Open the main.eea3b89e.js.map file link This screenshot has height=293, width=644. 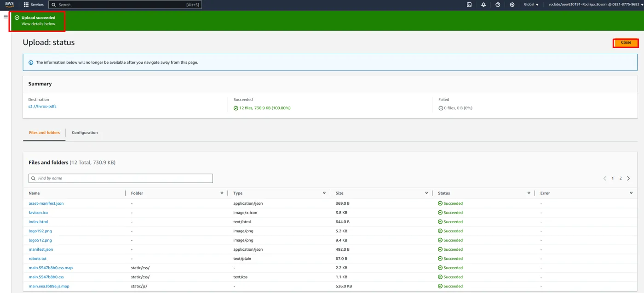pyautogui.click(x=49, y=286)
